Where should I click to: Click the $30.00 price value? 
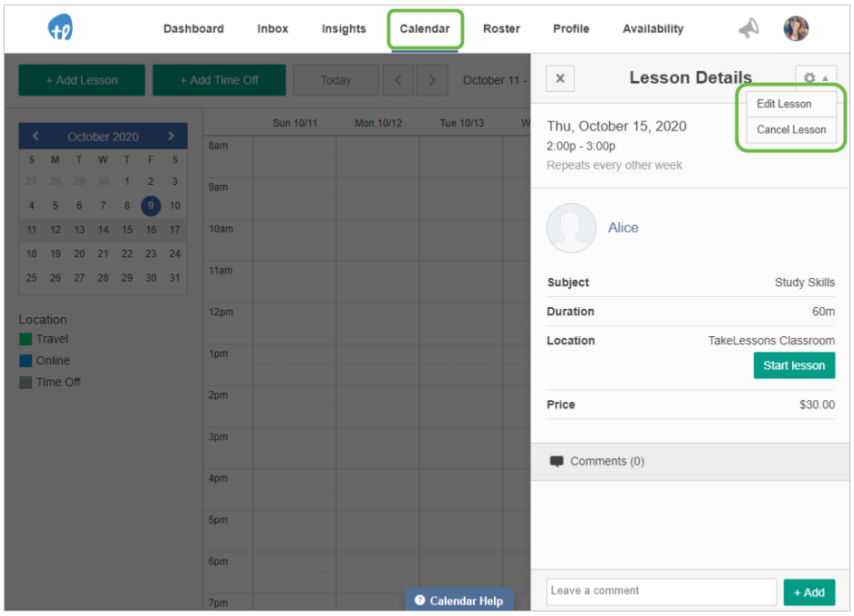coord(817,405)
